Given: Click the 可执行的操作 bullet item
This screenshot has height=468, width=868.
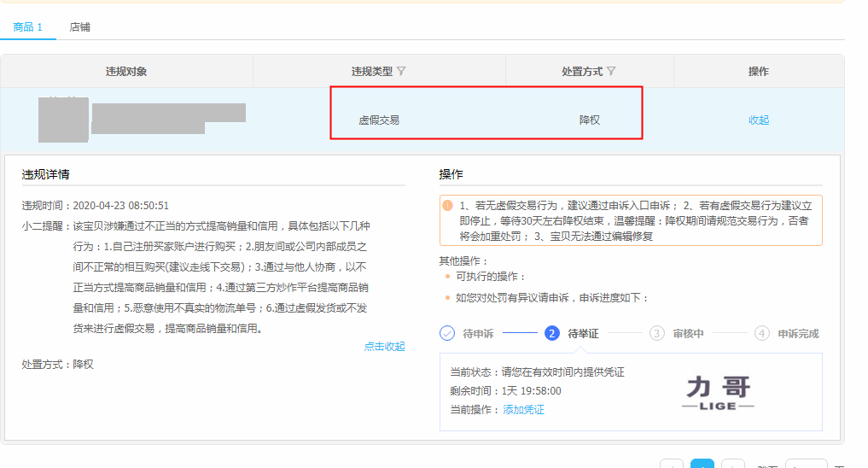Looking at the screenshot, I should 491,277.
